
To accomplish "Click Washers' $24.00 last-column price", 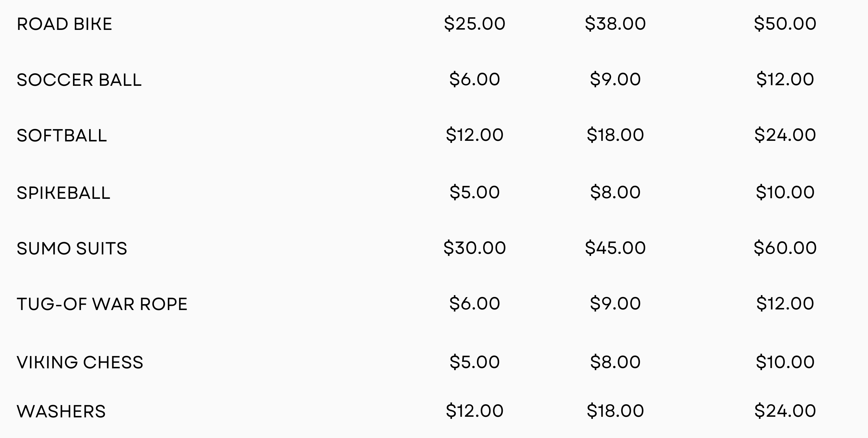I will pos(785,411).
